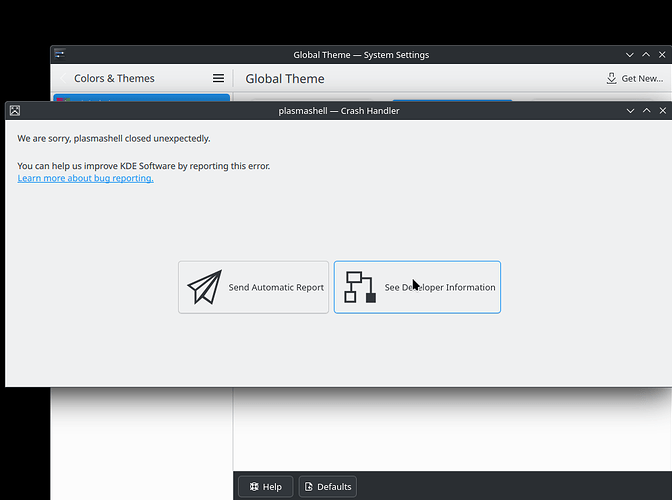Click 'We are sorry, plasmashell closed unexpectedly.' text
Image resolution: width=672 pixels, height=500 pixels.
click(114, 138)
